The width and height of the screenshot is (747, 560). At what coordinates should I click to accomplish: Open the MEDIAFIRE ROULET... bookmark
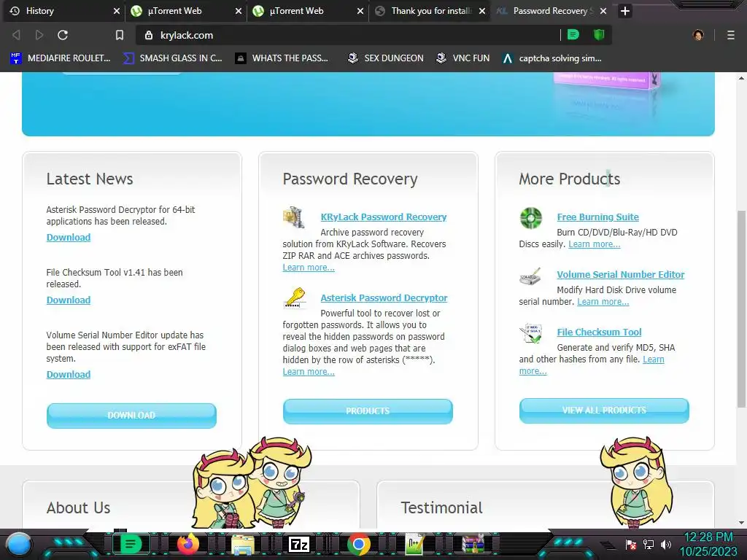[x=61, y=58]
